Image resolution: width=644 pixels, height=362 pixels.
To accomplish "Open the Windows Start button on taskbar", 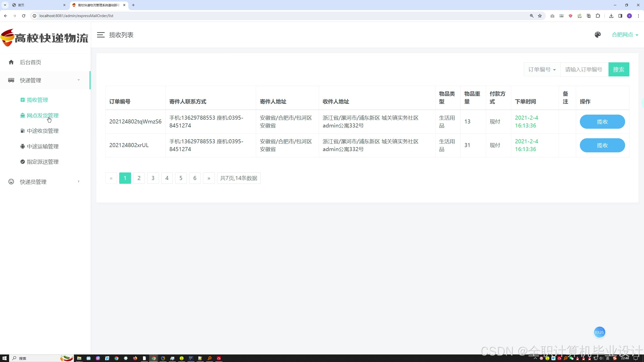I will (x=4, y=358).
